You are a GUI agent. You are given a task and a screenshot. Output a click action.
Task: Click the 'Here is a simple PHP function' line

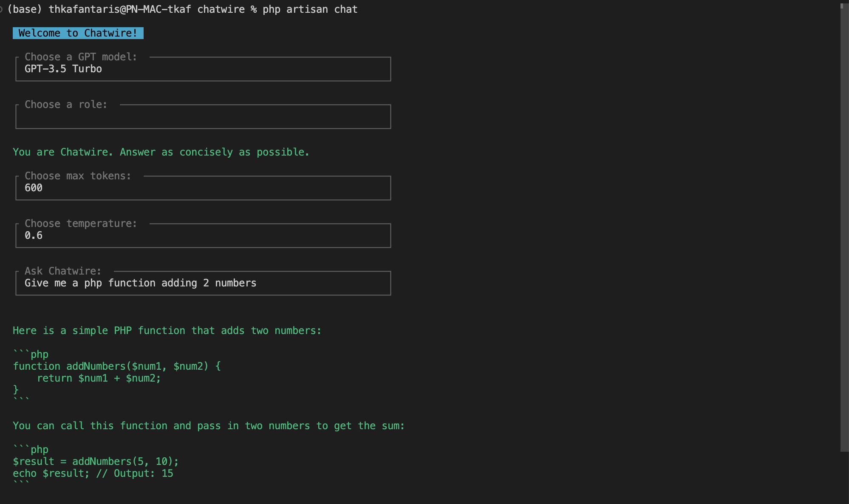point(167,331)
